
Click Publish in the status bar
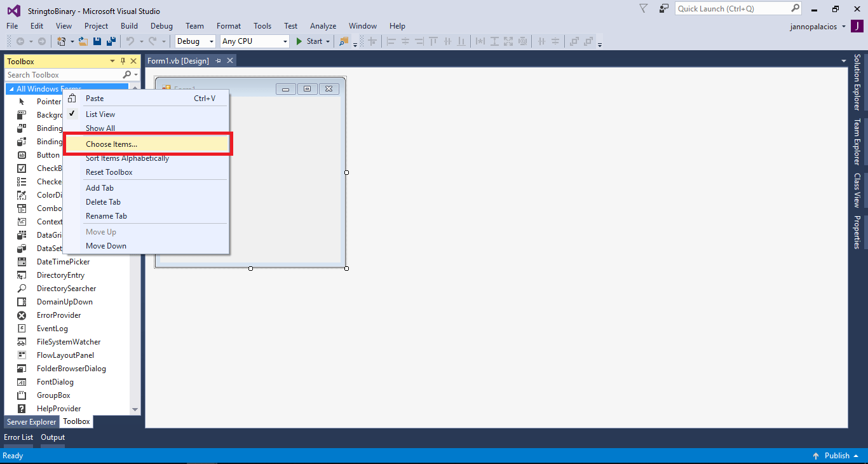(837, 455)
